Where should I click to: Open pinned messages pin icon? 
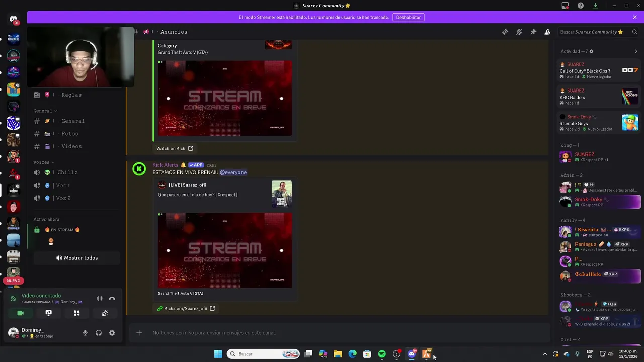pos(533,32)
